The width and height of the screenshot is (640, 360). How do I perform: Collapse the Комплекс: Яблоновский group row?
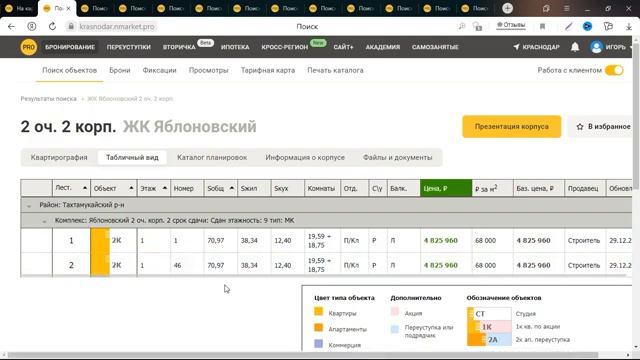coord(44,221)
